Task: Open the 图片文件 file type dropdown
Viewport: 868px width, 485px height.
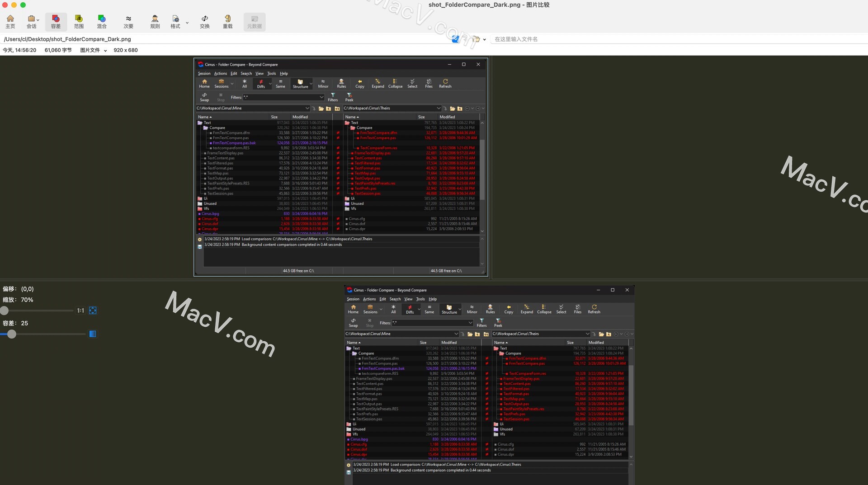Action: pos(94,50)
